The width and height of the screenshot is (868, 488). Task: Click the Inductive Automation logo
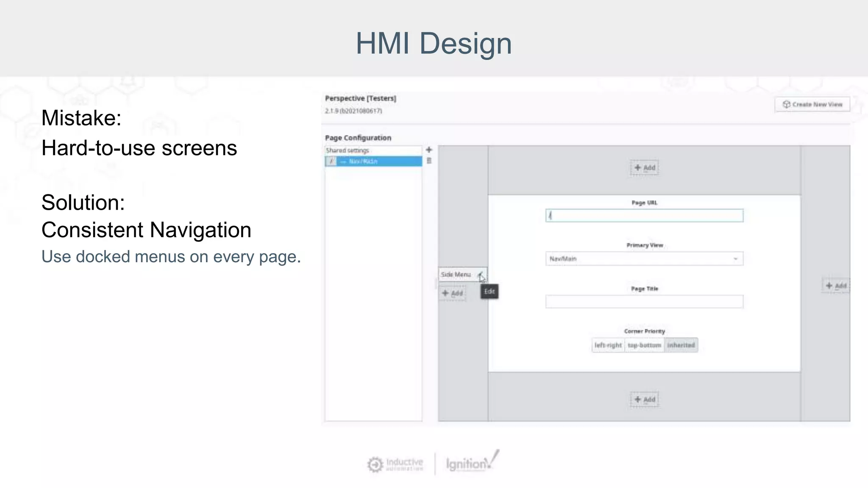click(395, 464)
